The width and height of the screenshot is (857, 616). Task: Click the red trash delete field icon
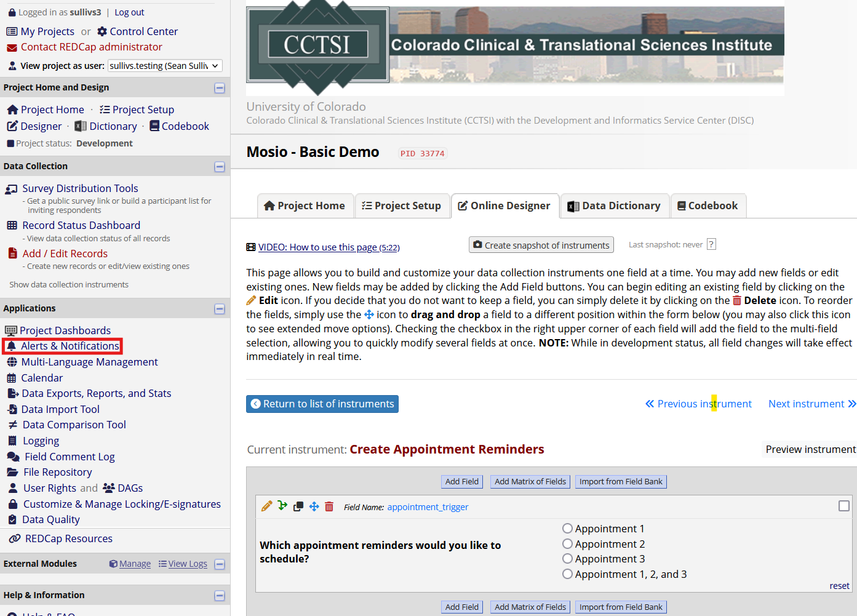pos(329,506)
